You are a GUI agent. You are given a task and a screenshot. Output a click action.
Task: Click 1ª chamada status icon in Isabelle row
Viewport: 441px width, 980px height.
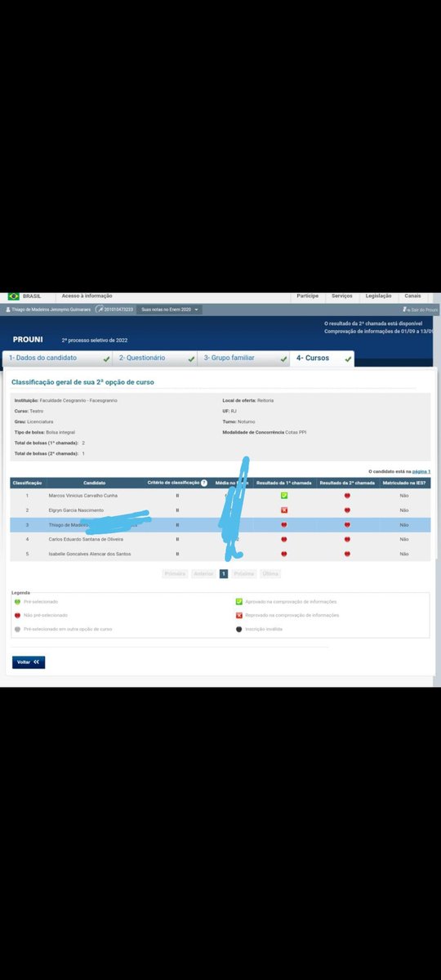coord(283,554)
